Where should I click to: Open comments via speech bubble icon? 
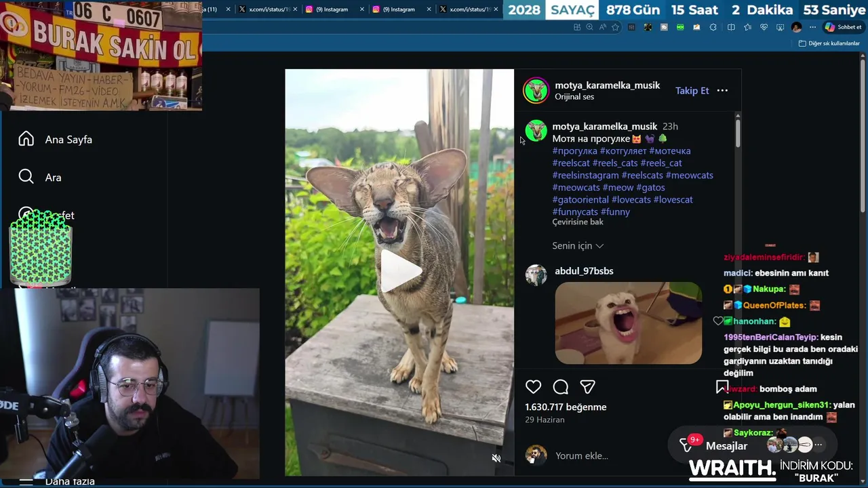(561, 387)
